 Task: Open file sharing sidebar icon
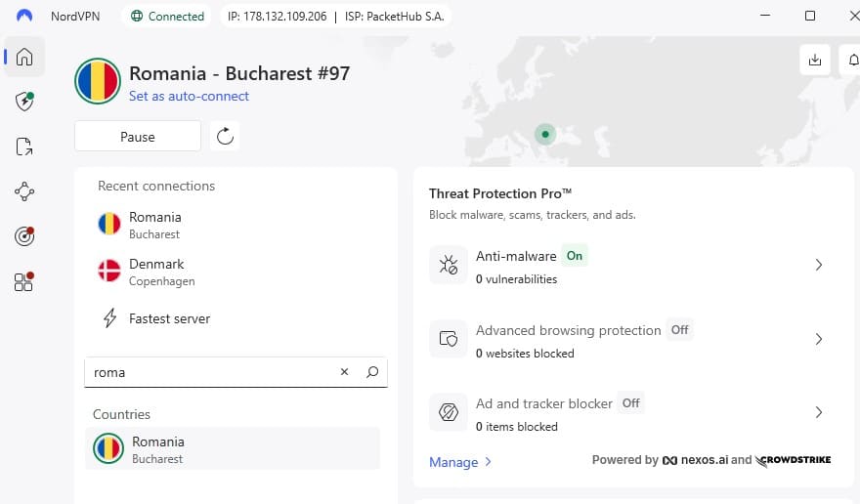[x=24, y=147]
